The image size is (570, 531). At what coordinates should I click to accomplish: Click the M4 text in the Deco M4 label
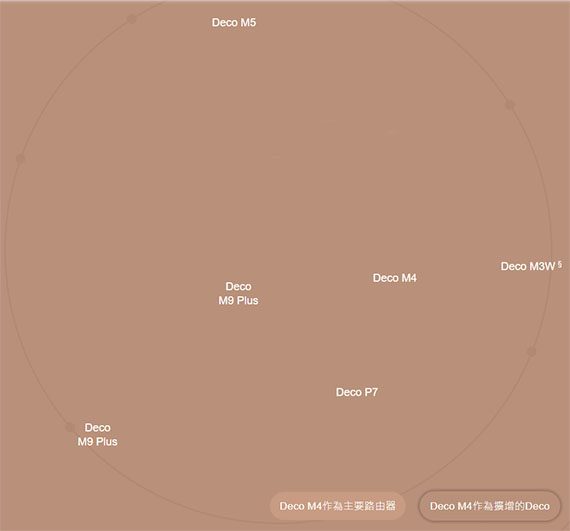[x=408, y=278]
